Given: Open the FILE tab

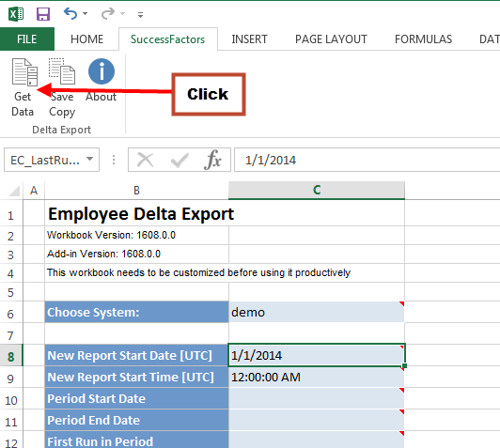Looking at the screenshot, I should 27,39.
